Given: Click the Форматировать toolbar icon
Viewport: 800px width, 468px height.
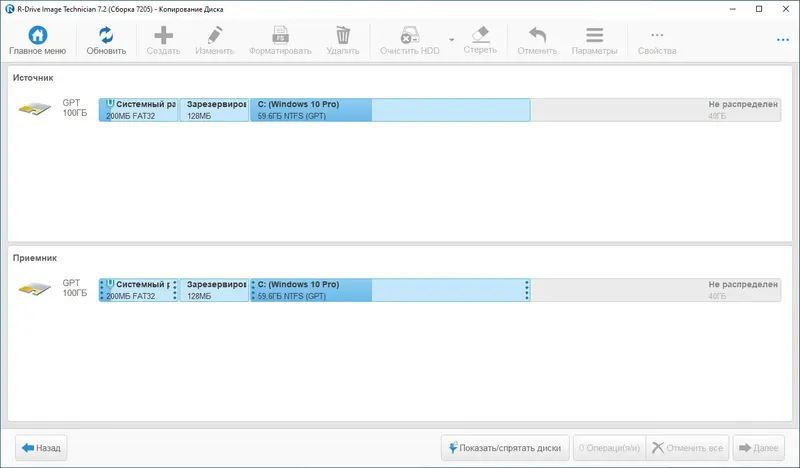Looking at the screenshot, I should click(280, 35).
